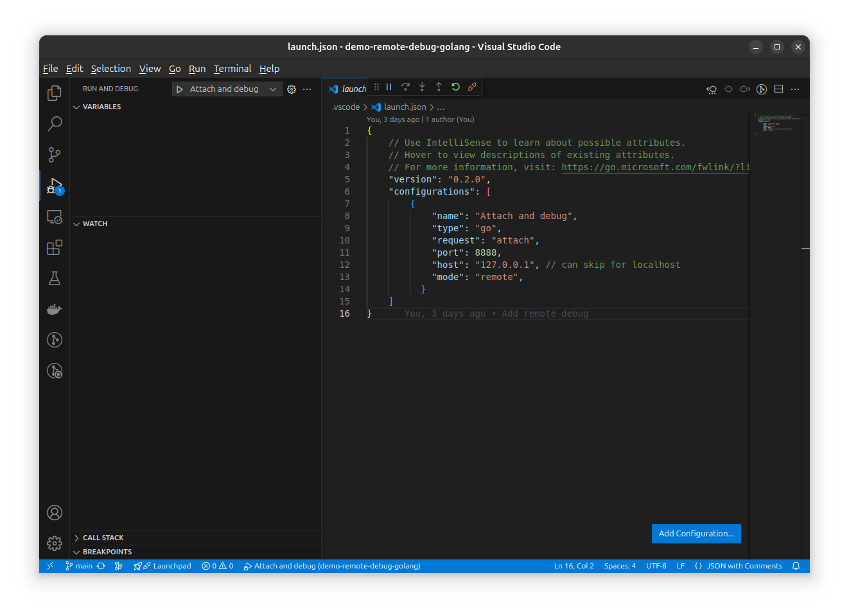Open the Terminal menu
The image size is (849, 616).
pyautogui.click(x=232, y=69)
